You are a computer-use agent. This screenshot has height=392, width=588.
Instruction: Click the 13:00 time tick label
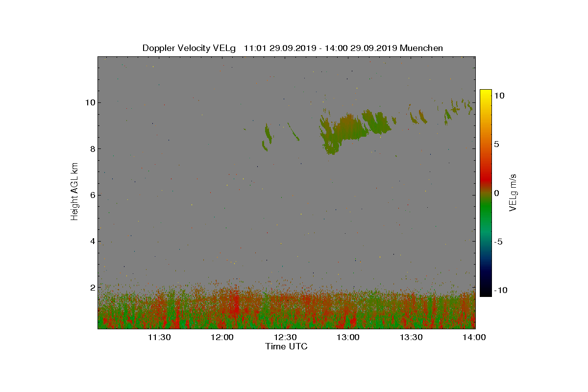(x=348, y=337)
